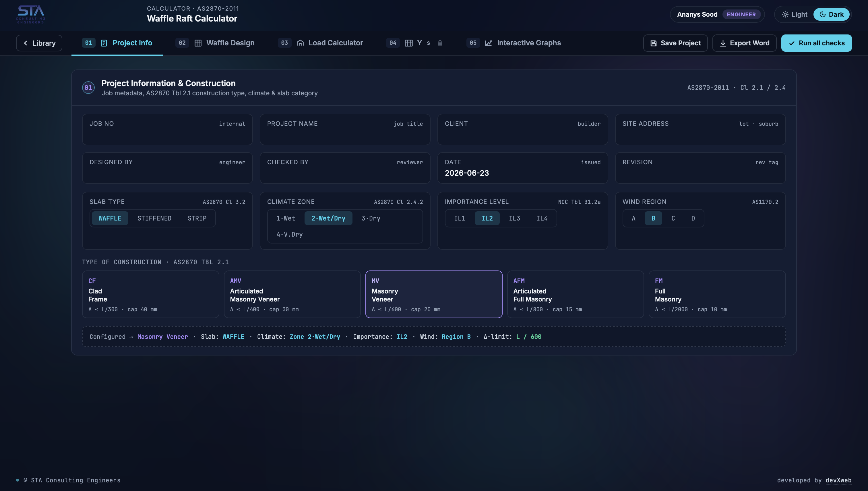
Task: Select the Clad Frame construction card
Action: [151, 294]
